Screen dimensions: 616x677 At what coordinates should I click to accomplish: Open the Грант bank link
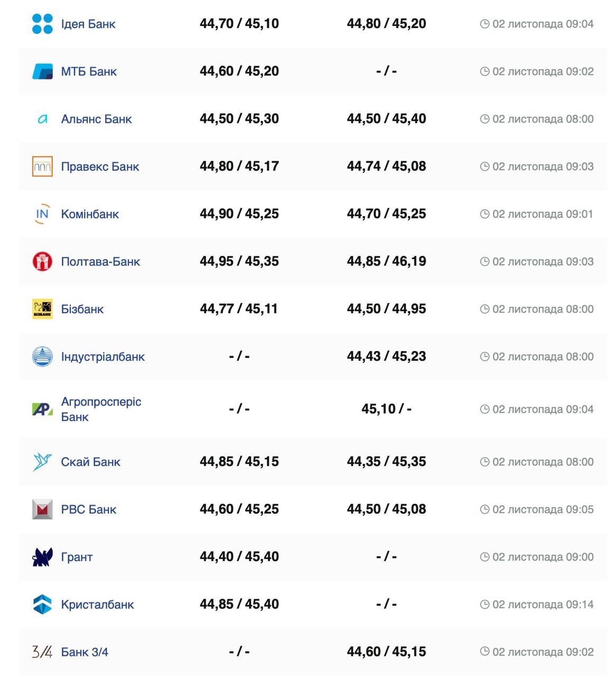77,557
